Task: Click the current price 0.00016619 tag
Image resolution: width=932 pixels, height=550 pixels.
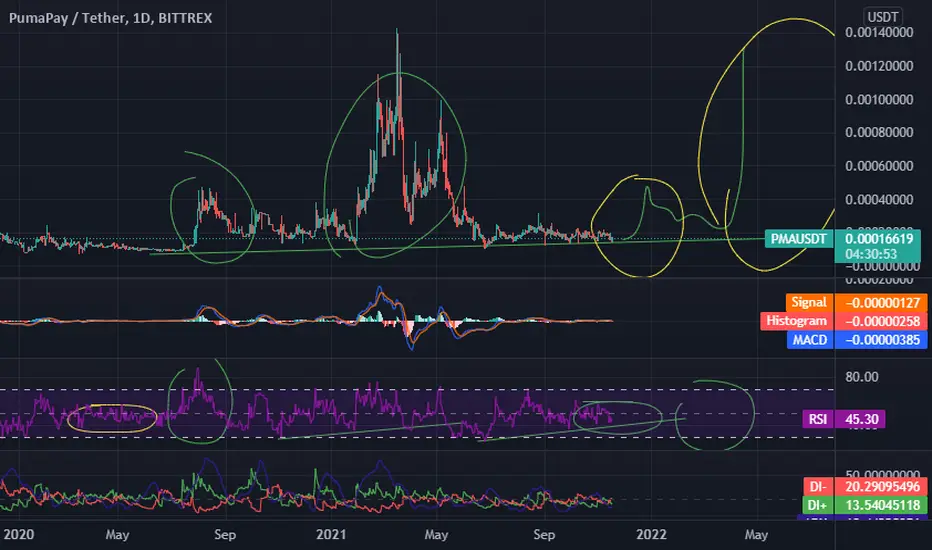Action: pos(879,239)
